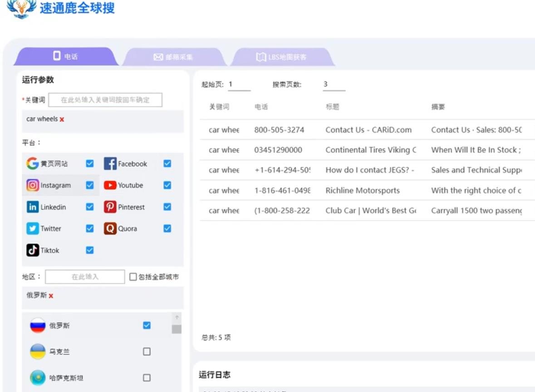Image resolution: width=535 pixels, height=392 pixels.
Task: Click the Google yellow pages platform icon
Action: 32,163
